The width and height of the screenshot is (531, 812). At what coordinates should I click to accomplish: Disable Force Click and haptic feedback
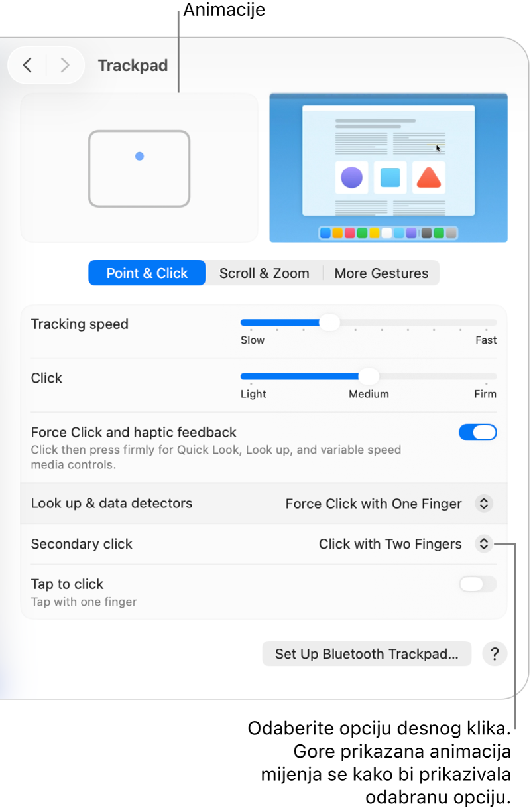[x=477, y=433]
